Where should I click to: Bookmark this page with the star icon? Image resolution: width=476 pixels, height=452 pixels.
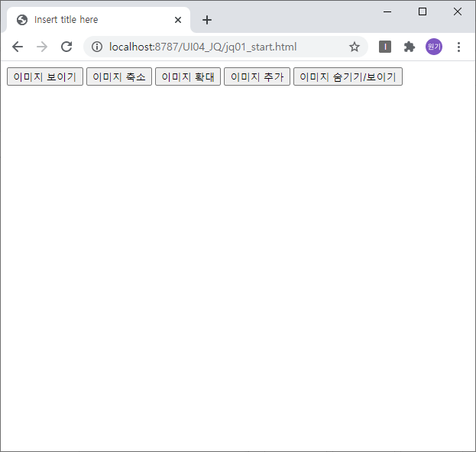coord(355,47)
